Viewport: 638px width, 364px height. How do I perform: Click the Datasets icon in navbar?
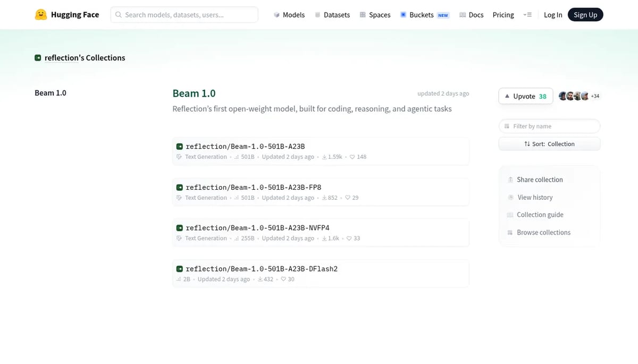tap(317, 15)
